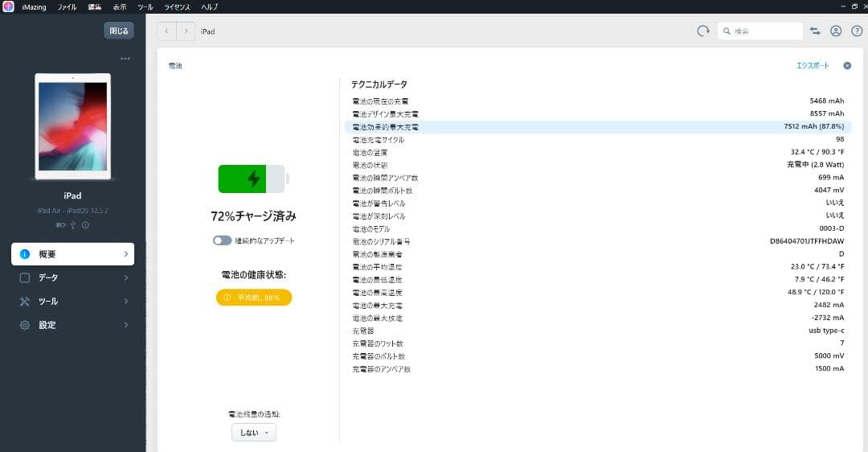Image resolution: width=868 pixels, height=452 pixels.
Task: Expand the ツール chevron arrow
Action: pos(125,302)
